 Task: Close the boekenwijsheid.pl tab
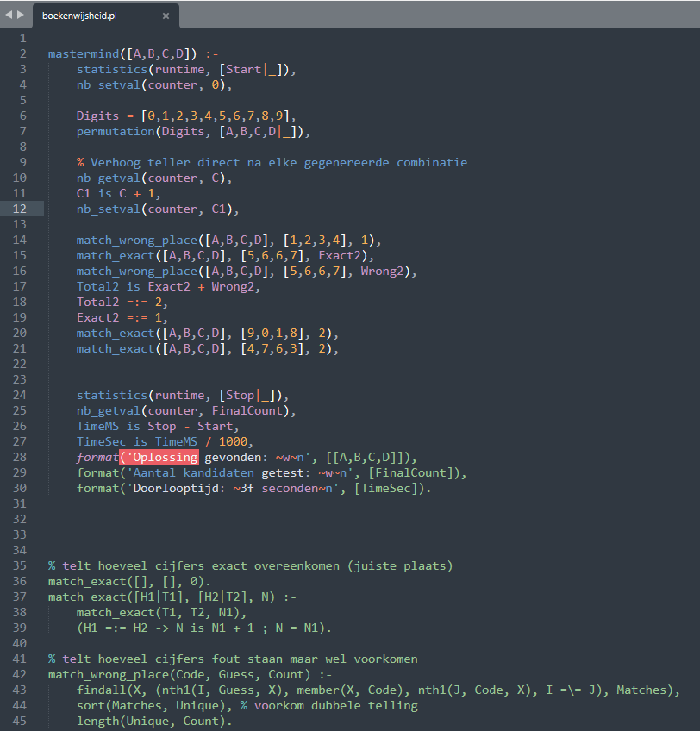[x=166, y=16]
